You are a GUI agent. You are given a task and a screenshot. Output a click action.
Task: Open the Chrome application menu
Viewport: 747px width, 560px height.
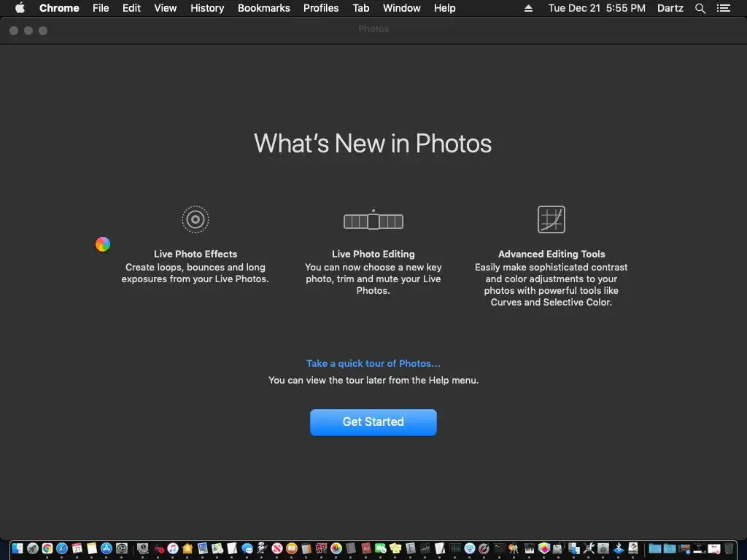coord(59,8)
